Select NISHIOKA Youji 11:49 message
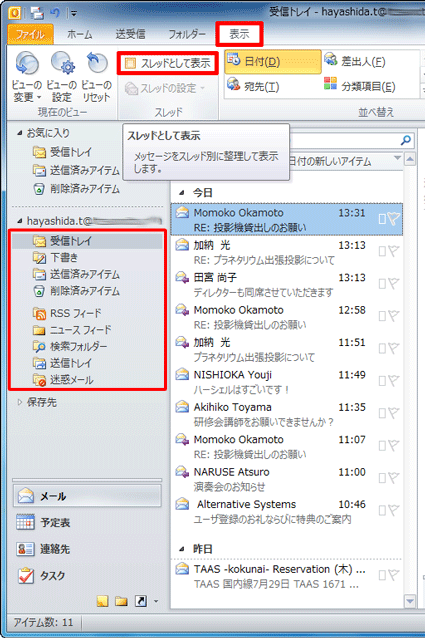Viewport: 425px width, 638px height. pyautogui.click(x=287, y=382)
